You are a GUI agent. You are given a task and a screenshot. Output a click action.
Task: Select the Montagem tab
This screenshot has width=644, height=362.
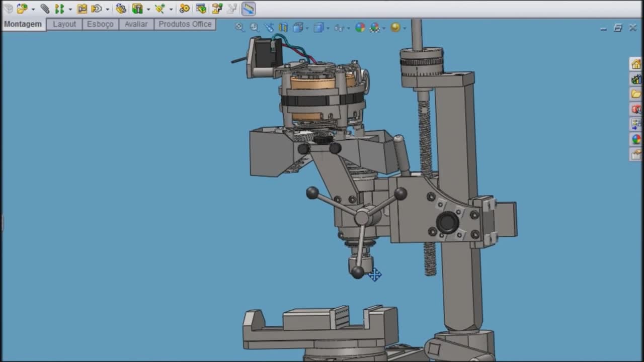[23, 24]
